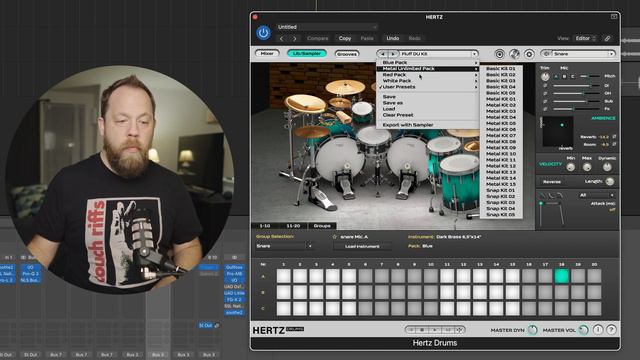The image size is (640, 360).
Task: Open settings gear icon in toolbar
Action: click(x=529, y=54)
